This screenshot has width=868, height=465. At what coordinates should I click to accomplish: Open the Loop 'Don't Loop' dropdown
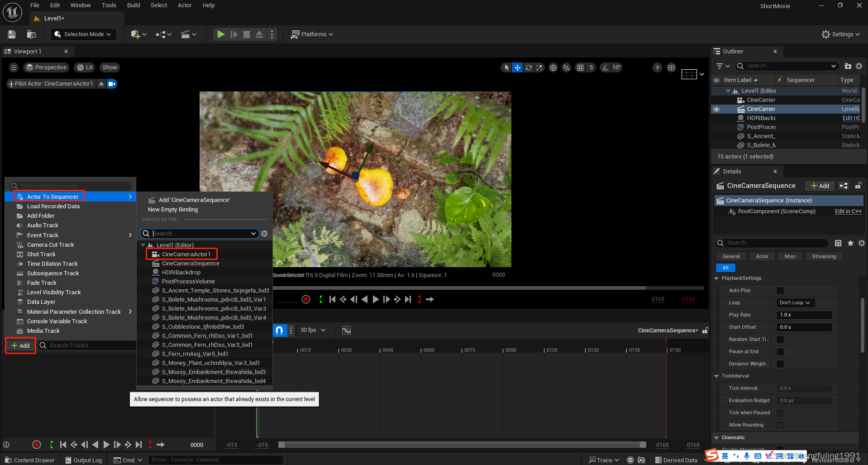pyautogui.click(x=795, y=303)
